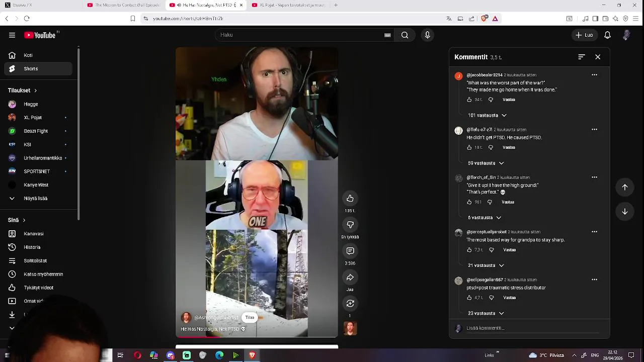The image size is (644, 362).
Task: Like the Short with thumbs up
Action: pos(350,198)
